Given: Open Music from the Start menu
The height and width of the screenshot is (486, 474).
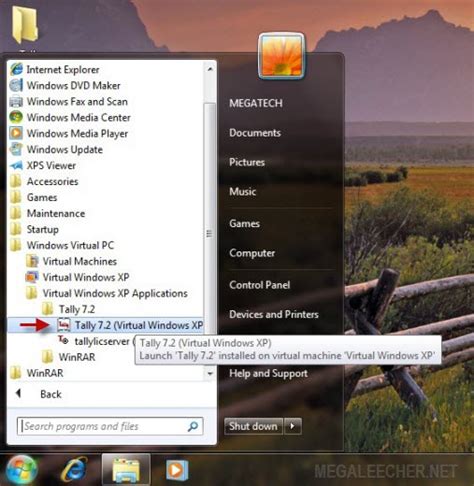Looking at the screenshot, I should click(x=243, y=192).
